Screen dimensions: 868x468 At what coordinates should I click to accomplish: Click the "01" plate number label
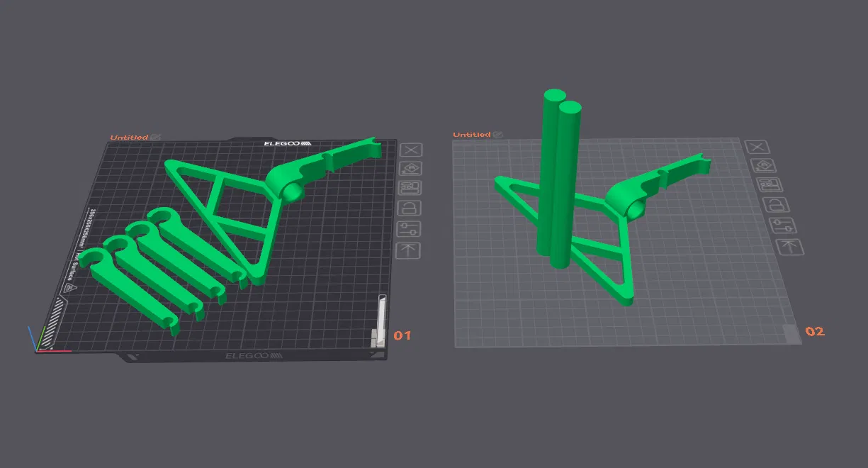coord(402,335)
